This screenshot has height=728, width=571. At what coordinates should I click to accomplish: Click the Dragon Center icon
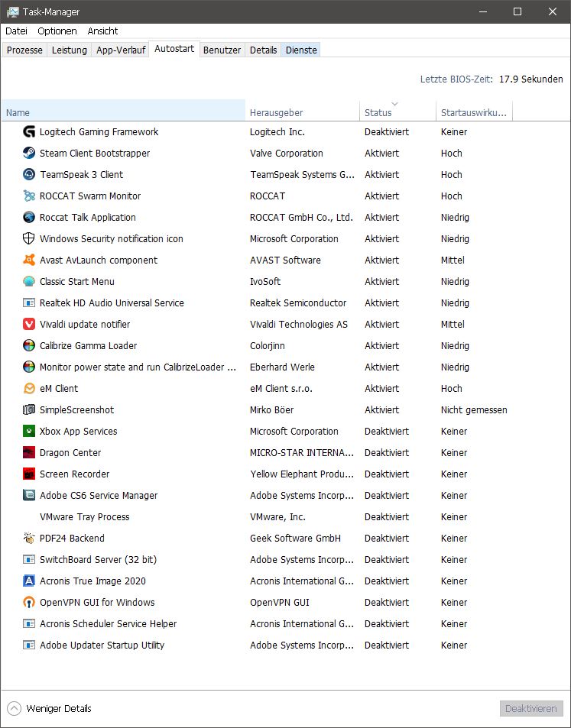(29, 452)
